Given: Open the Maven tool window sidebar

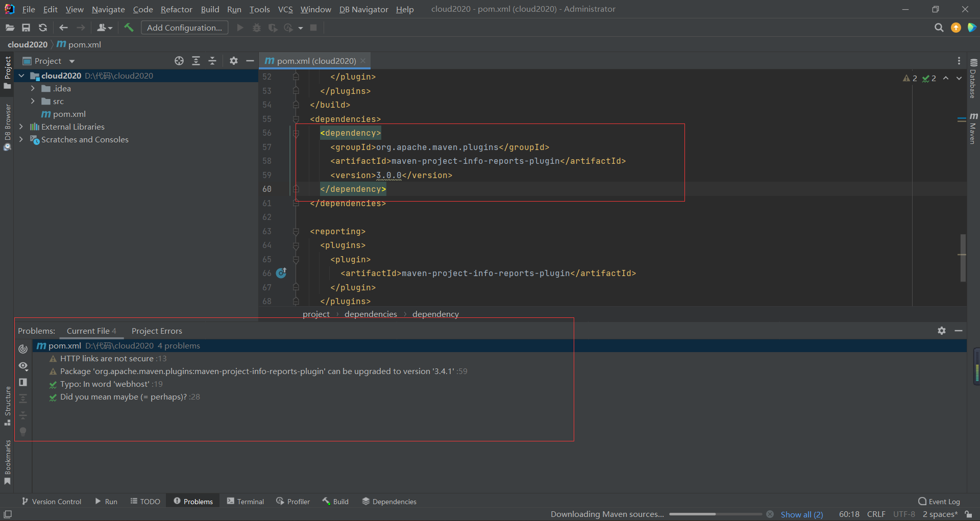Looking at the screenshot, I should coord(973,129).
